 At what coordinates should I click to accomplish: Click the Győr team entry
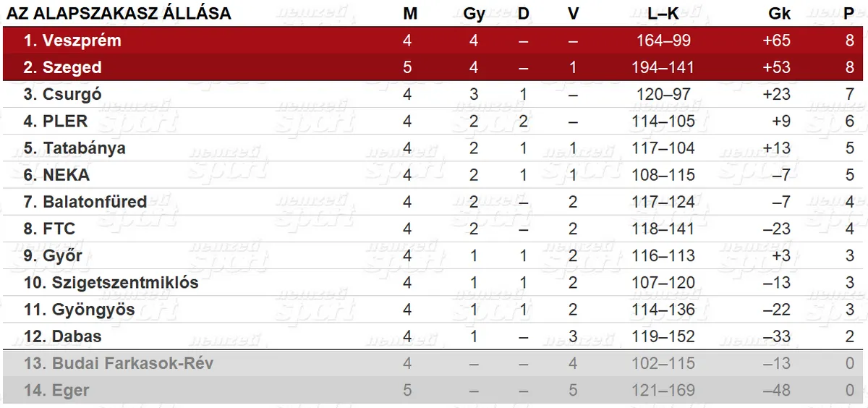coord(62,255)
